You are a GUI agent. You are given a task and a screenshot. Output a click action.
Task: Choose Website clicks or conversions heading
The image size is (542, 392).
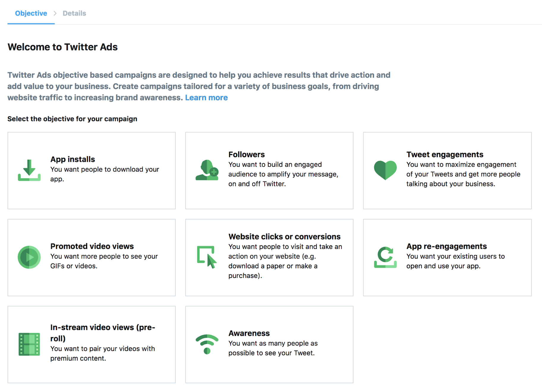click(284, 237)
